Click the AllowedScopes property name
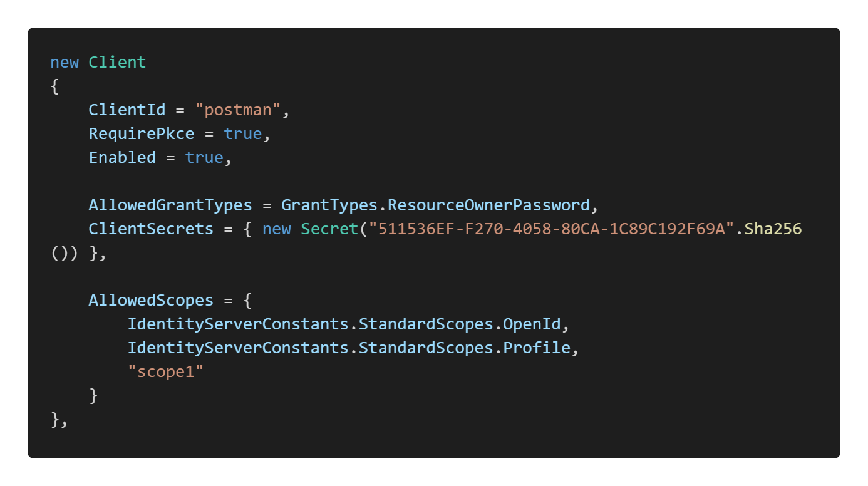 151,300
